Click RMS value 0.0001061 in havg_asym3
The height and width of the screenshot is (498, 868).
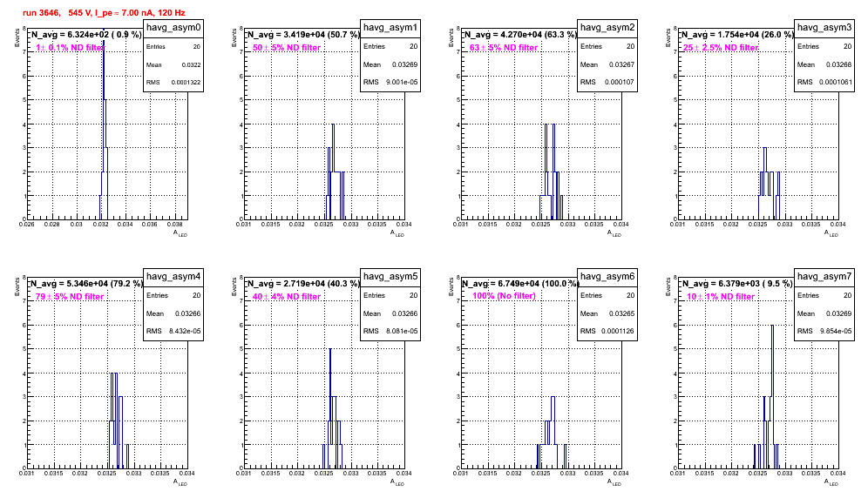coord(836,83)
